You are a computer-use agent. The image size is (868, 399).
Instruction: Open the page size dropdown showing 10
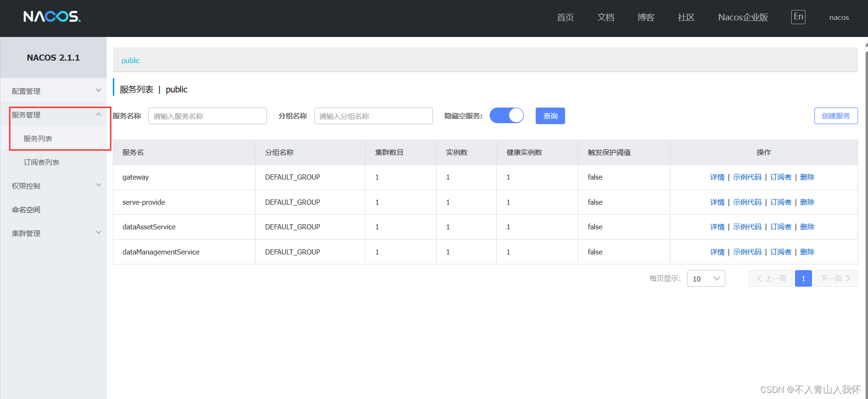(x=706, y=279)
